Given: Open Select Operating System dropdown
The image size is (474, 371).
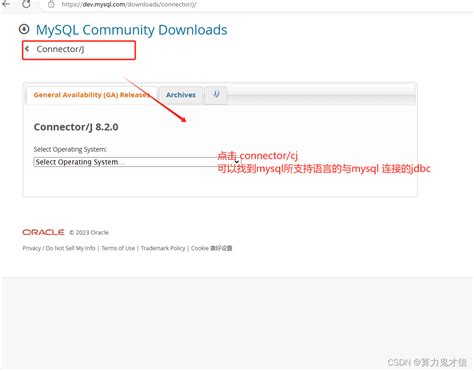Looking at the screenshot, I should click(137, 162).
